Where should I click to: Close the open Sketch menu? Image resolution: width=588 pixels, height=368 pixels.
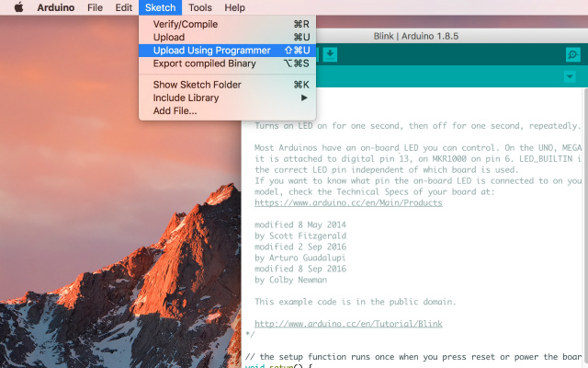click(x=160, y=7)
